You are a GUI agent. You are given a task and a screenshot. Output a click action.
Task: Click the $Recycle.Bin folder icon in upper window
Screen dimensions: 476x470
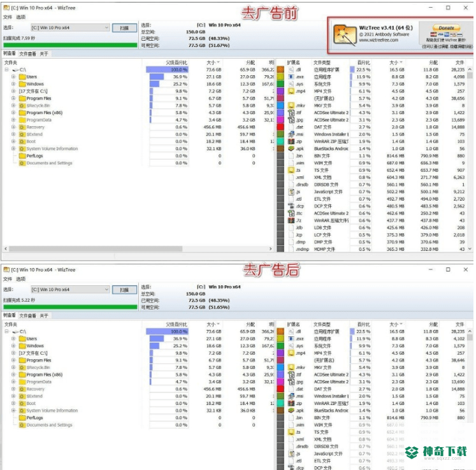coord(22,106)
